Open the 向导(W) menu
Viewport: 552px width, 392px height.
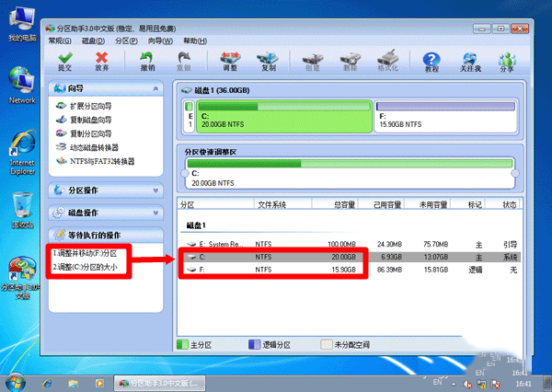[160, 40]
